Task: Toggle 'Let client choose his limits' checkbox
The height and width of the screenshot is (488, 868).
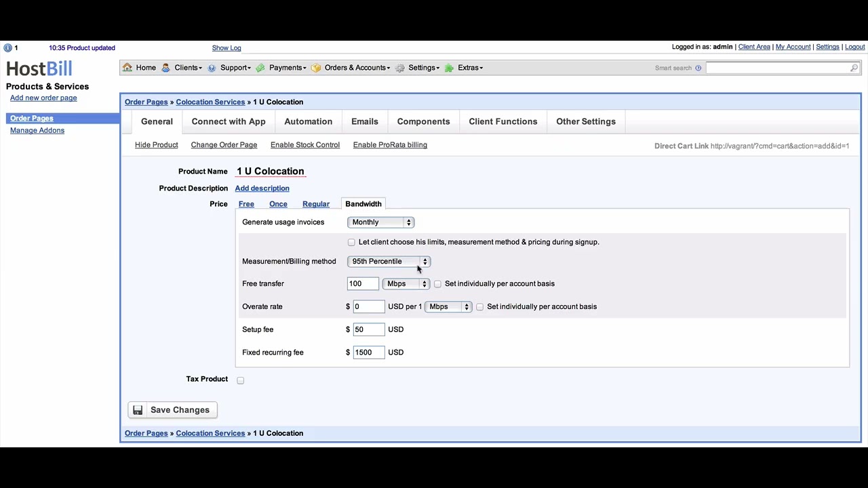Action: click(351, 242)
